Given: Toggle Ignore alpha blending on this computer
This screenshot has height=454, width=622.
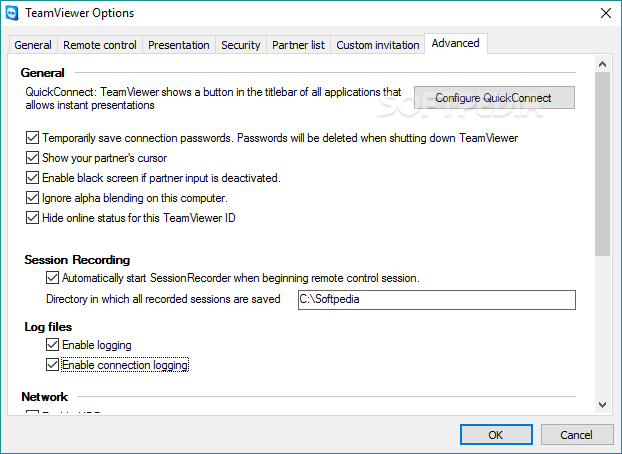Looking at the screenshot, I should point(32,198).
